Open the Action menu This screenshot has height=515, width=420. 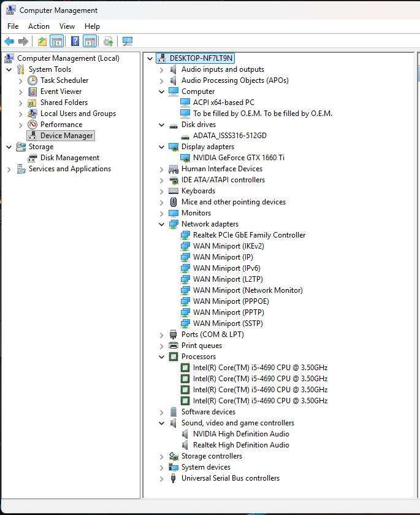(39, 26)
